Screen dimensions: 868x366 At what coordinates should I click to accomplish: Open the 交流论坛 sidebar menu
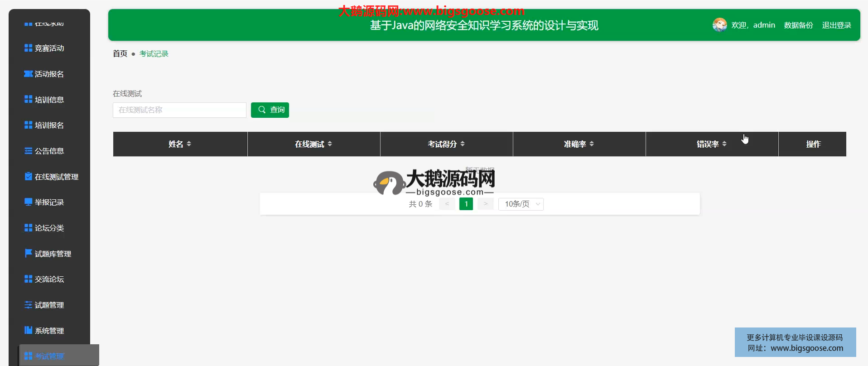tap(49, 279)
